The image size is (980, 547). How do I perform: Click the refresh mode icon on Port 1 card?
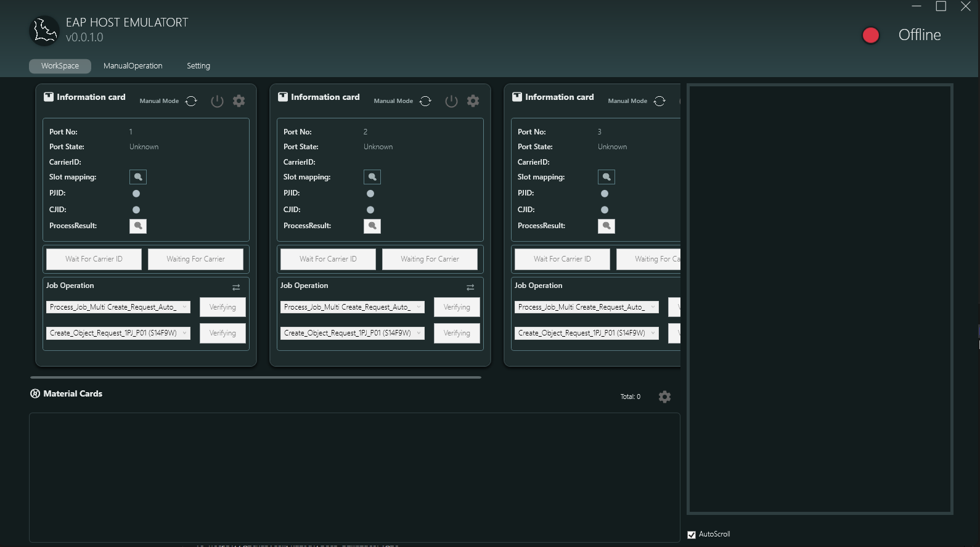pyautogui.click(x=191, y=101)
